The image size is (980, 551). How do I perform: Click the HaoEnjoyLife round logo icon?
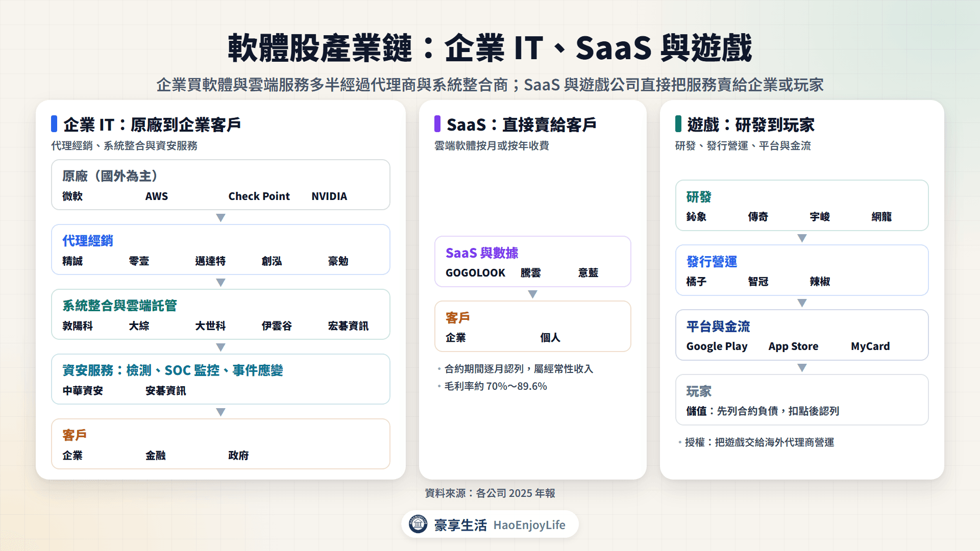coord(418,524)
